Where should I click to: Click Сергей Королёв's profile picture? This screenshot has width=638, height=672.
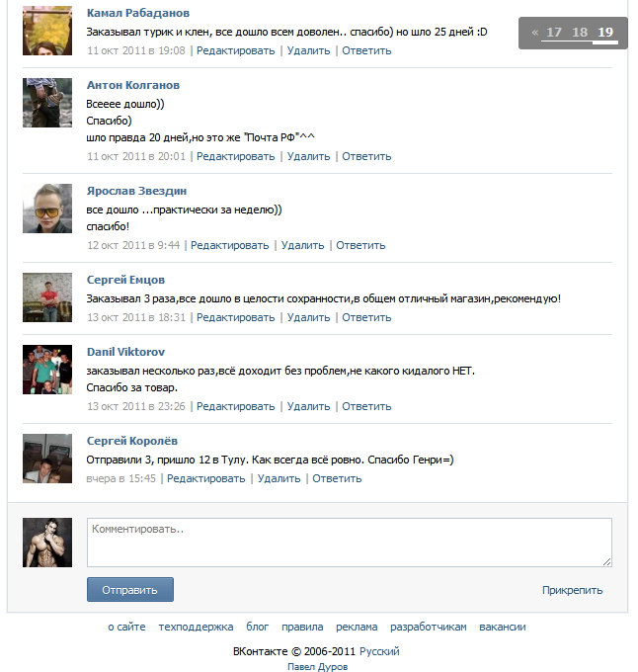47,459
